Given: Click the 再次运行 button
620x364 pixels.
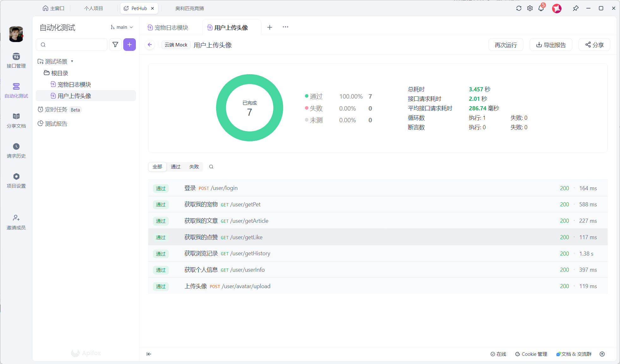Looking at the screenshot, I should 506,45.
